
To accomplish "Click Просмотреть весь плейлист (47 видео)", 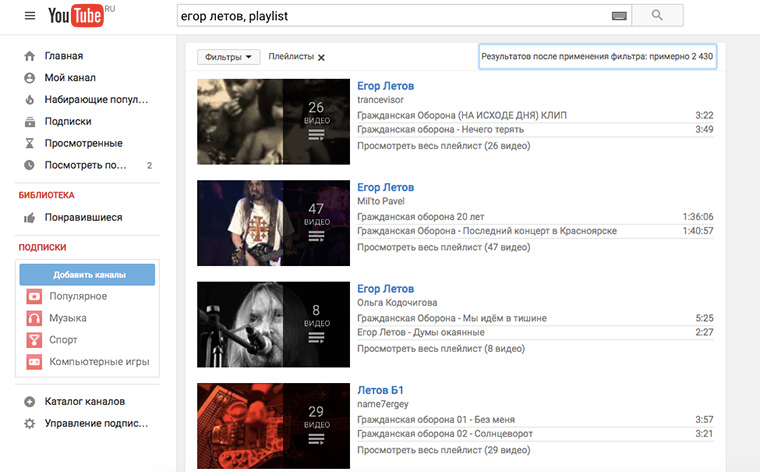I will tap(443, 247).
